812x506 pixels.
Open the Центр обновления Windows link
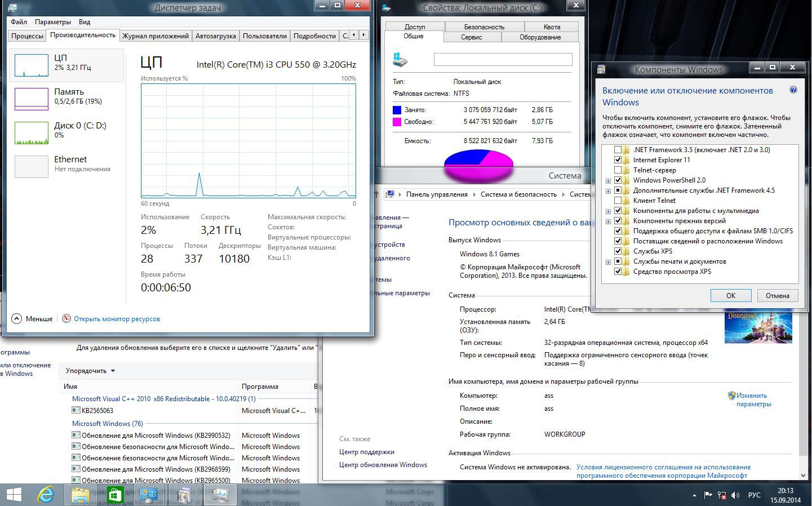383,465
